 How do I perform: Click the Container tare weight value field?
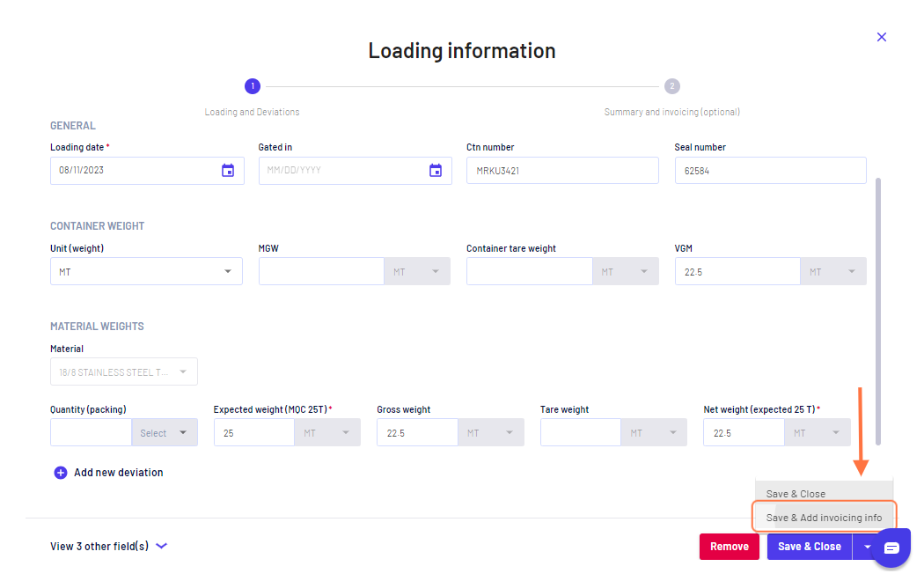(x=529, y=272)
